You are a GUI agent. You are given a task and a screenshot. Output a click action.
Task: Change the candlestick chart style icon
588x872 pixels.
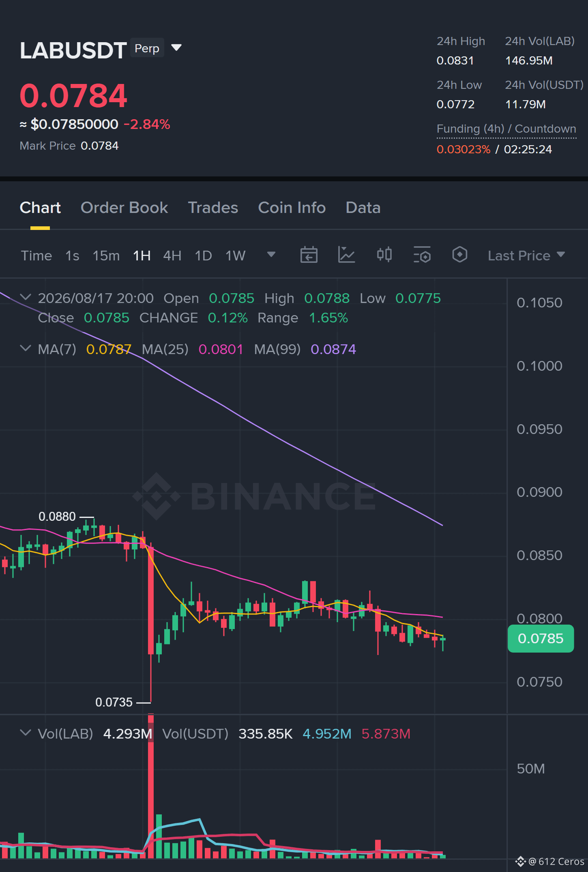point(384,255)
